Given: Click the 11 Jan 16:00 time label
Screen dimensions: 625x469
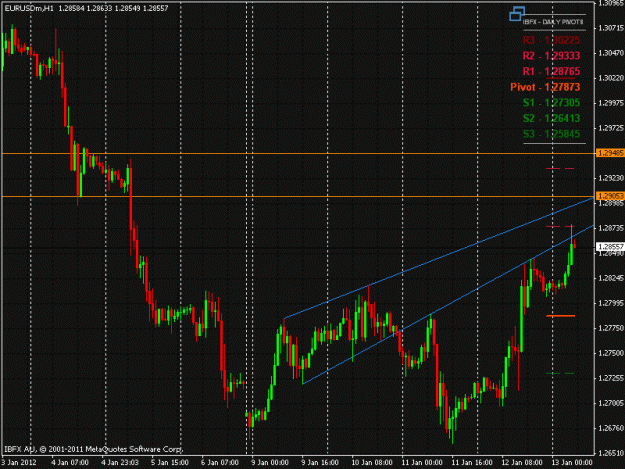Looking at the screenshot, I should tap(472, 463).
